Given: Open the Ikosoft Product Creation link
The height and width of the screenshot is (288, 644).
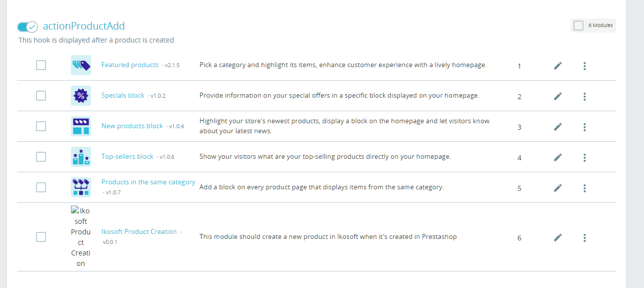Looking at the screenshot, I should 139,231.
